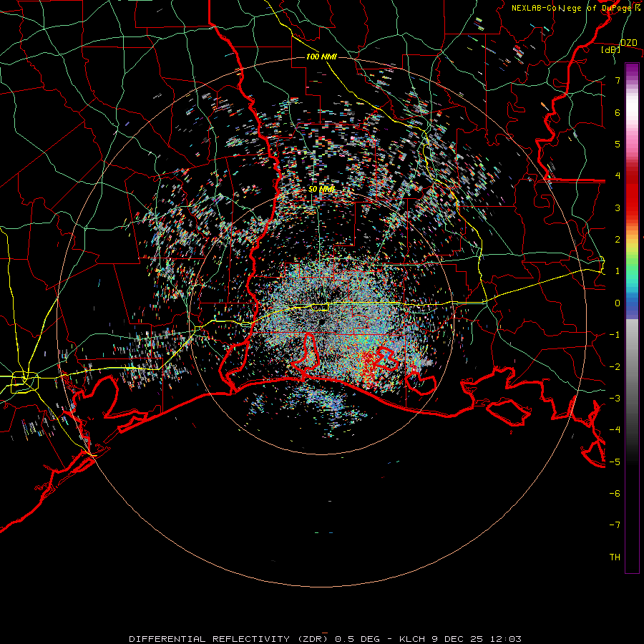Click the '-7' value on the color scale
644x644 pixels.
pyautogui.click(x=615, y=525)
